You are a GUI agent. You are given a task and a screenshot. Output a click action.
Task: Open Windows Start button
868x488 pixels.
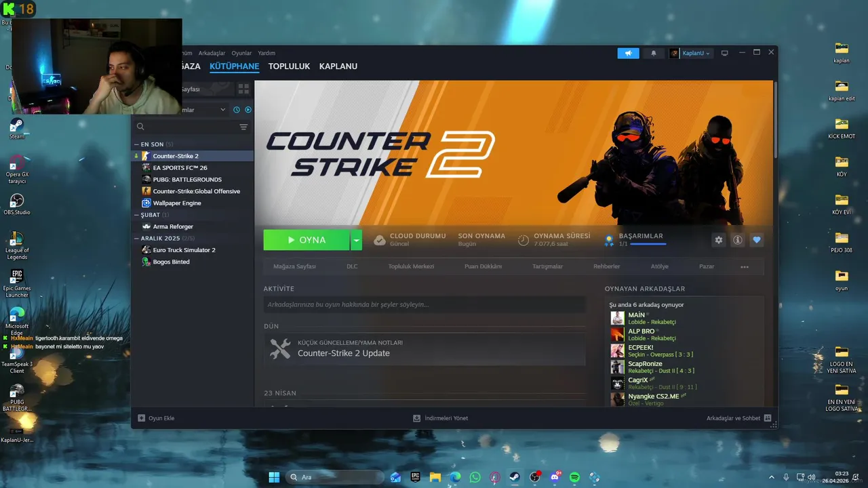274,477
